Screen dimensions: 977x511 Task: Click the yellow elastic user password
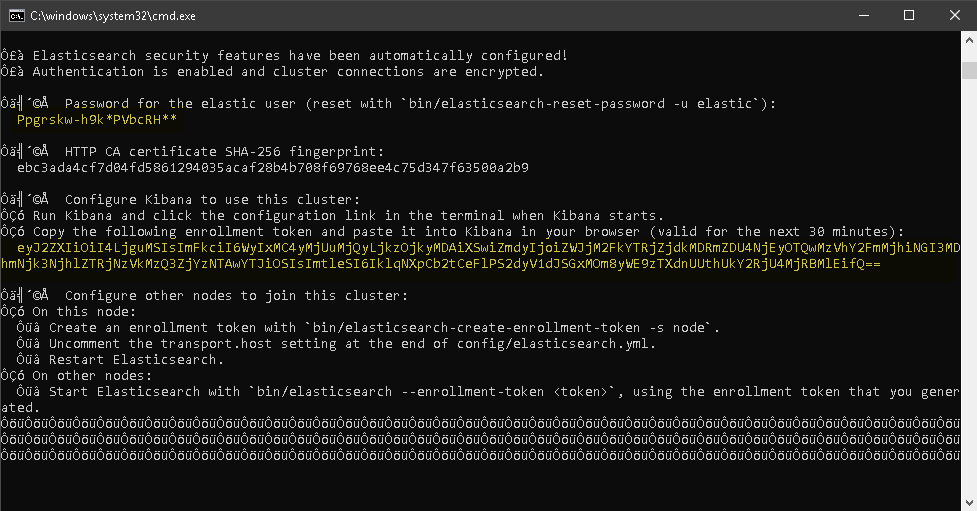(97, 119)
